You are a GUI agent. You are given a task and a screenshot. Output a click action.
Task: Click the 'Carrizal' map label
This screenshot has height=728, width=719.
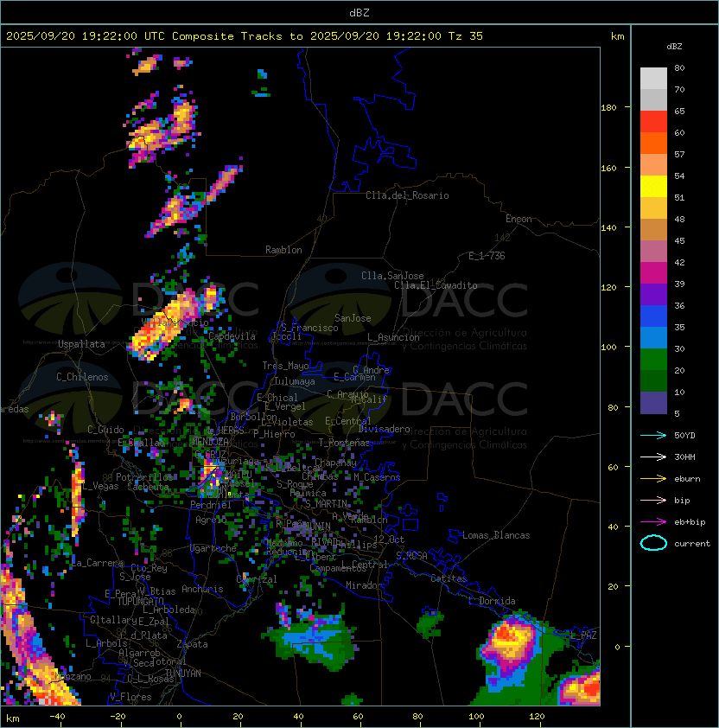tap(257, 579)
